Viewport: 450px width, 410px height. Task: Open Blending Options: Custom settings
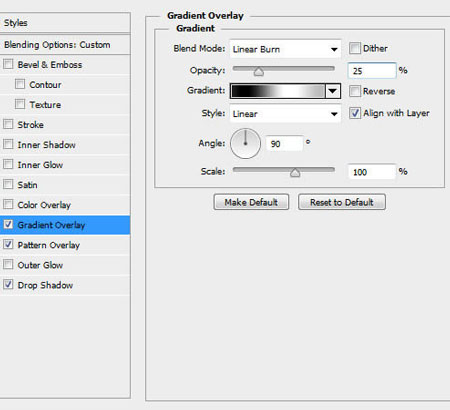click(65, 45)
